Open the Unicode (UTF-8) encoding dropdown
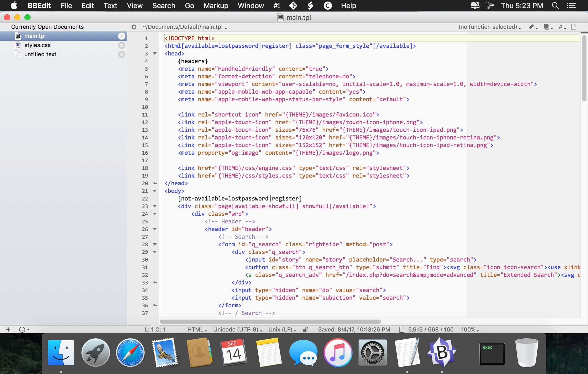The image size is (588, 374). 237,329
